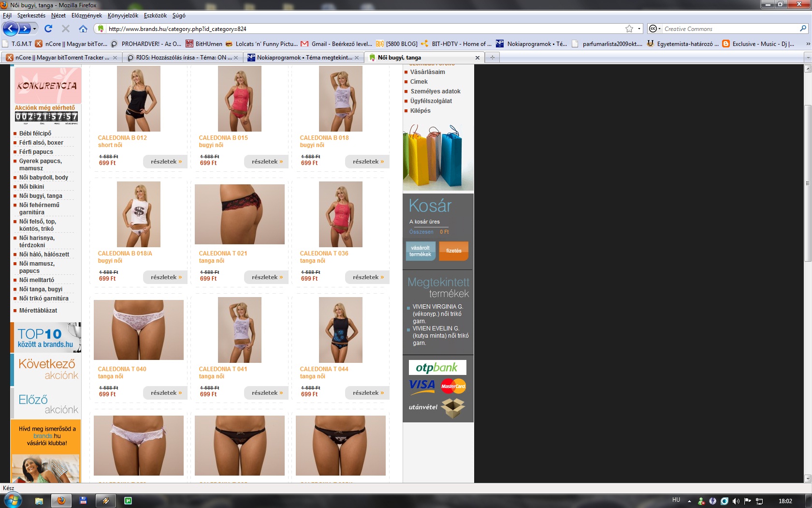Screen dimensions: 812x508
Task: Switch to the nCore Magyar bitTorrent Tracker tab
Action: pos(61,58)
